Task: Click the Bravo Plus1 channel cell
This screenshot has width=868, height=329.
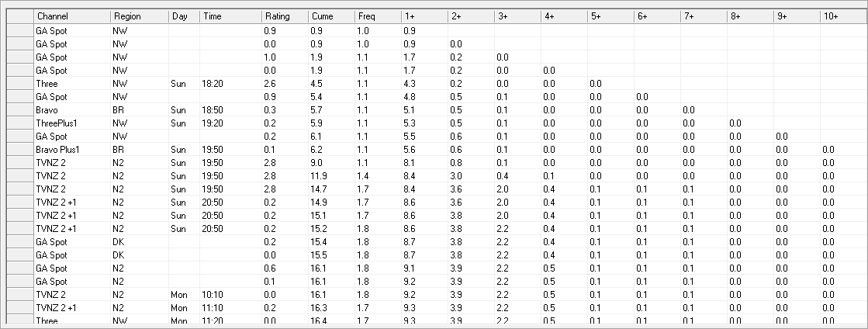Action: pos(72,150)
